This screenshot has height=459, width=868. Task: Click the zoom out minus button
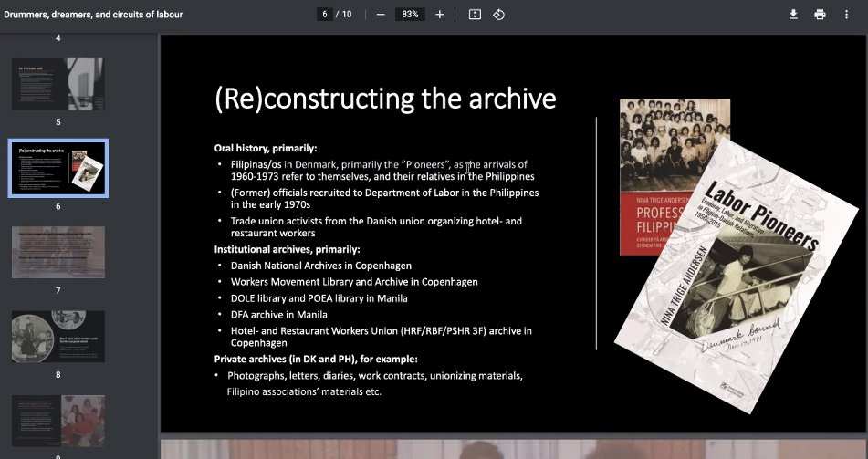[381, 15]
